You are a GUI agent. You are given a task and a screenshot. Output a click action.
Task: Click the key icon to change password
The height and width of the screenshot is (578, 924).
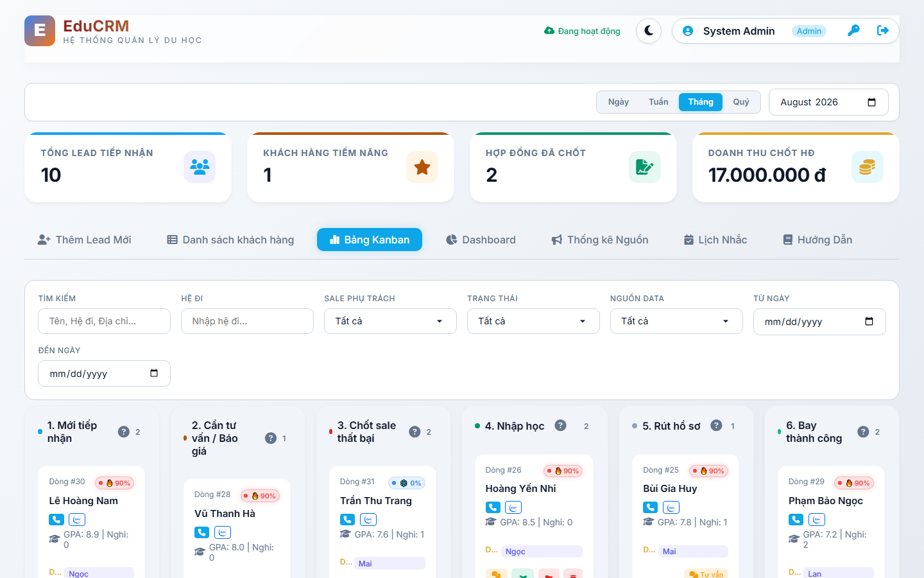pyautogui.click(x=853, y=31)
